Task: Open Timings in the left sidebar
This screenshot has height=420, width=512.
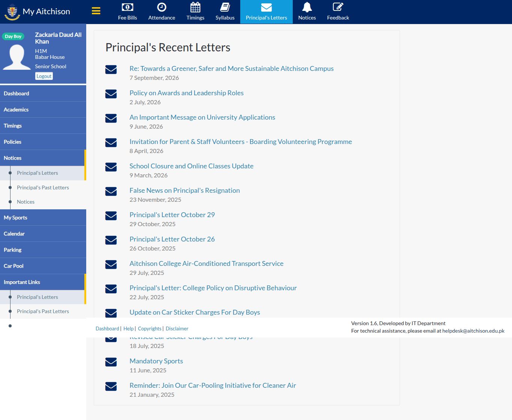Action: click(x=43, y=126)
